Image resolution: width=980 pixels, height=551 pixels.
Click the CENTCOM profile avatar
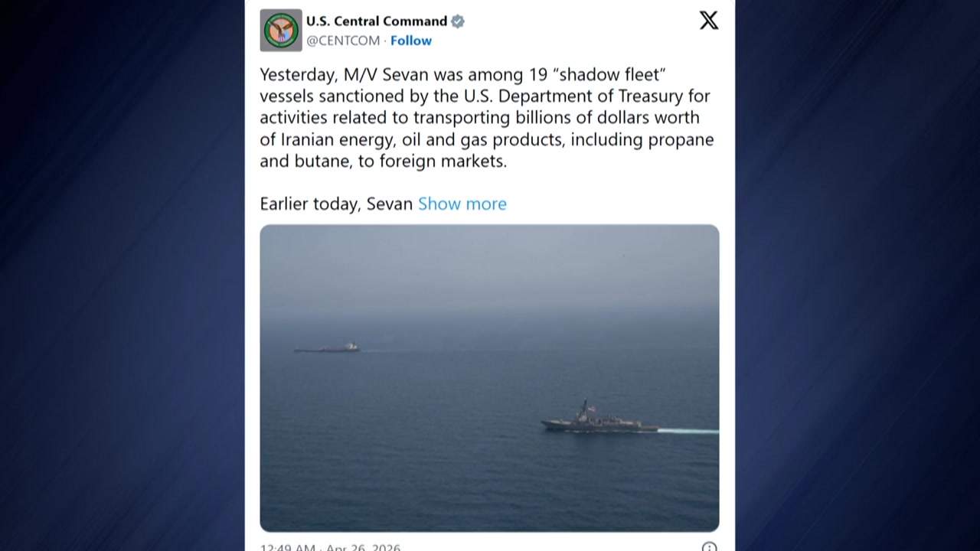[281, 31]
